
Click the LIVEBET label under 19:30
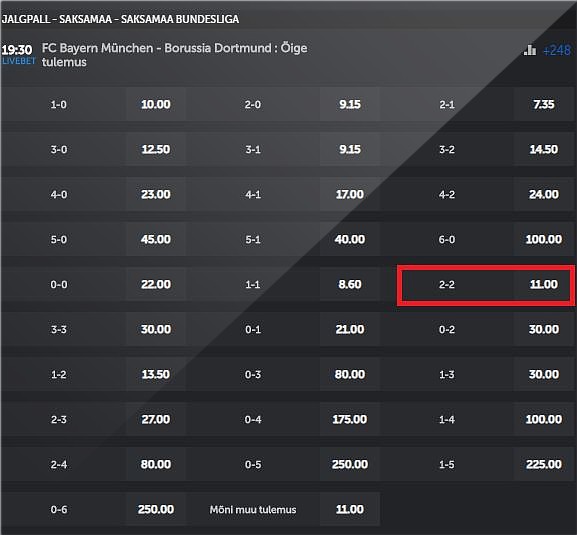[19, 61]
